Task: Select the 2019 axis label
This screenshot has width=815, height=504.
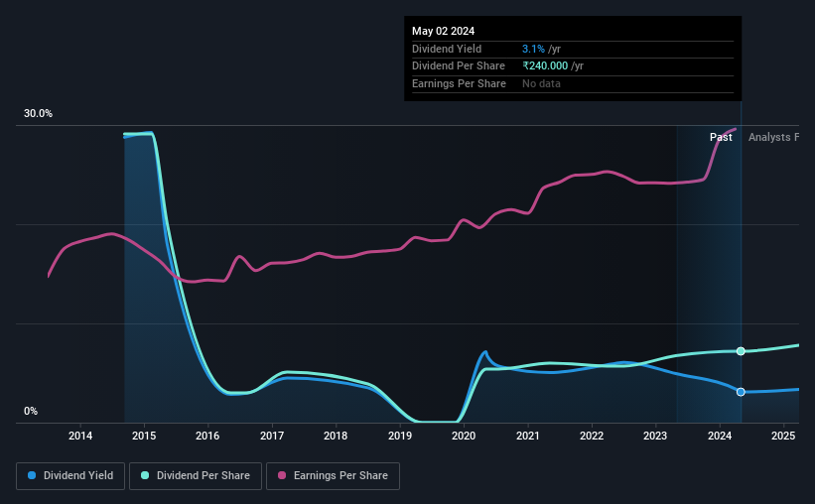Action: coord(400,436)
